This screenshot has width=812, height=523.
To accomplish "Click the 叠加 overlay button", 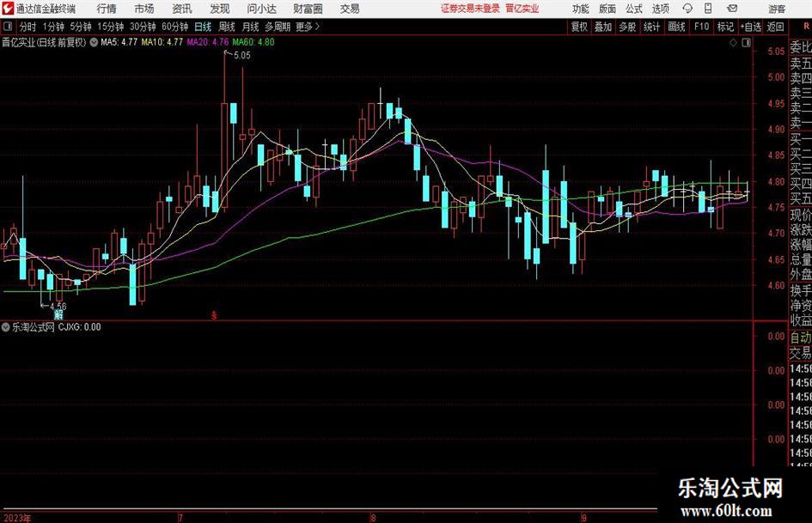I will [x=603, y=27].
